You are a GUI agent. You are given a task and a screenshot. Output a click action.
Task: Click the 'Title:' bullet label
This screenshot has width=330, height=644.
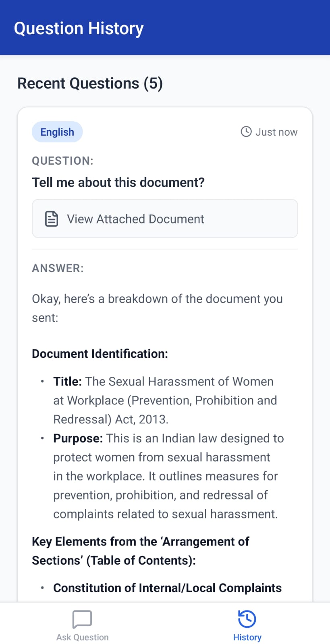[x=68, y=381]
